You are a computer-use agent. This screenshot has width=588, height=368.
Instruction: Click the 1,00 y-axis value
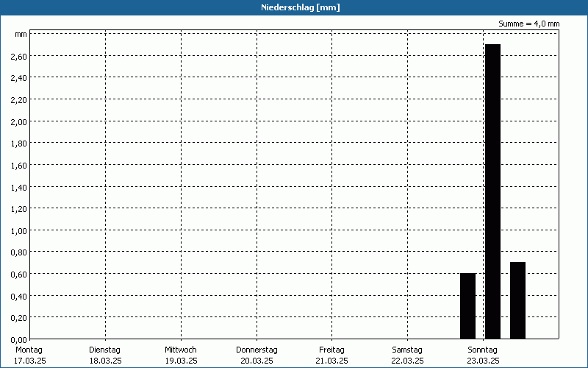pos(19,231)
